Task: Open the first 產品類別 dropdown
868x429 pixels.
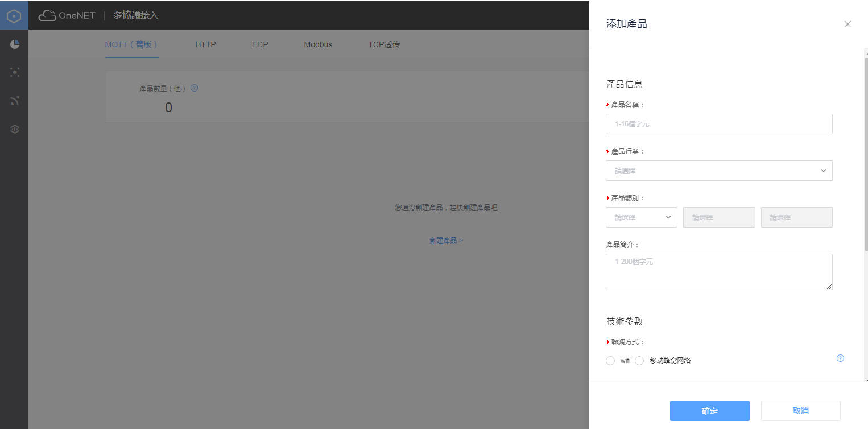Action: pos(642,217)
